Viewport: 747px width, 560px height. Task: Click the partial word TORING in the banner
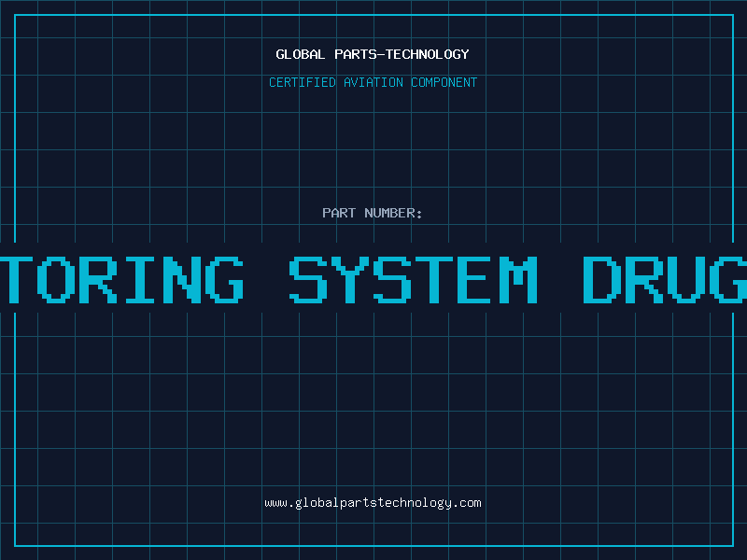(122, 279)
